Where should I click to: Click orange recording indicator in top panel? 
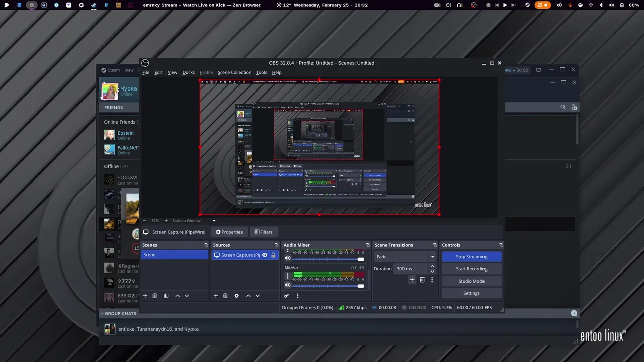click(543, 5)
